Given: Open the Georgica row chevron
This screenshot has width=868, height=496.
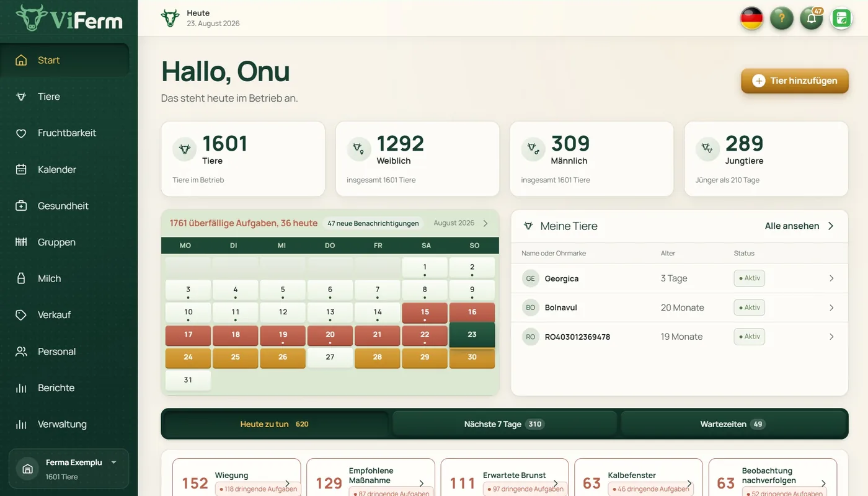Looking at the screenshot, I should 831,278.
